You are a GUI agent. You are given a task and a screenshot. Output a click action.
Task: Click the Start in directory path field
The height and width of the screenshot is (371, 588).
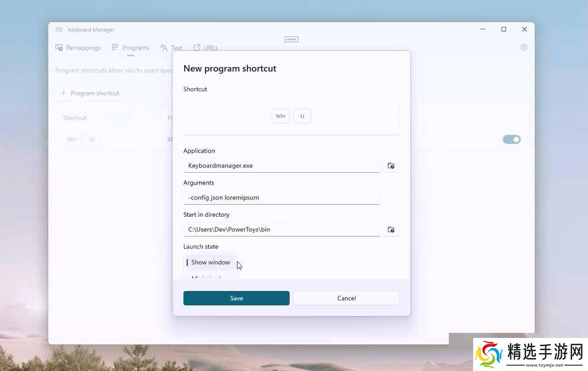point(282,230)
